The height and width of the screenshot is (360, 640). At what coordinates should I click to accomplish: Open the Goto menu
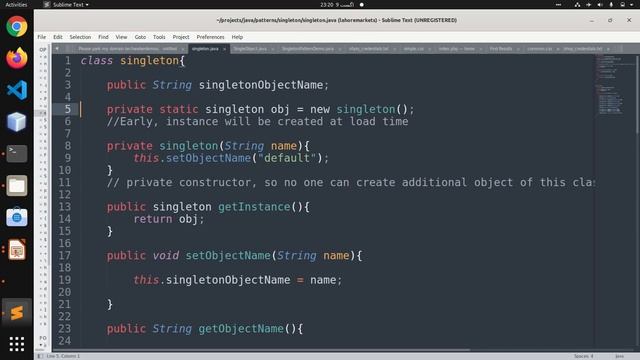[x=140, y=37]
